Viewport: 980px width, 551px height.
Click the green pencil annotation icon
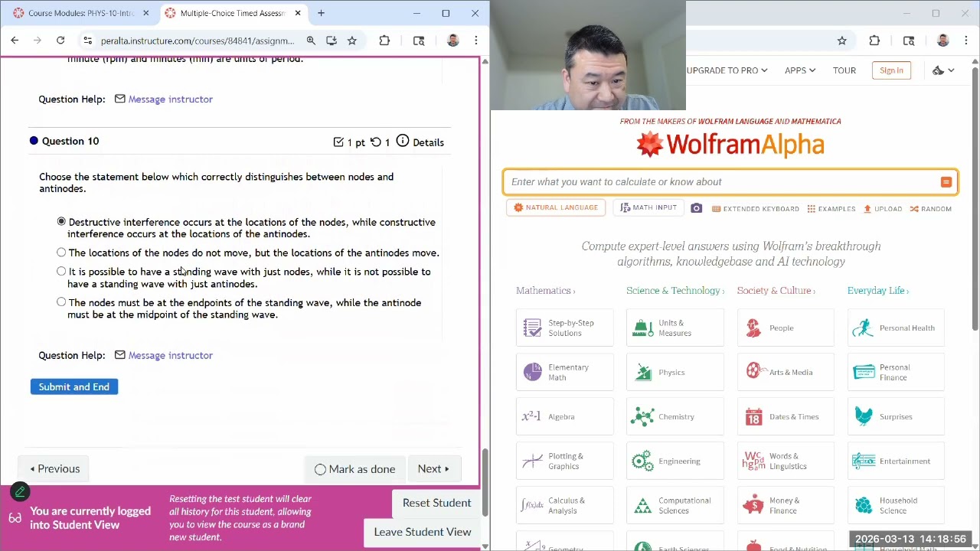click(20, 492)
